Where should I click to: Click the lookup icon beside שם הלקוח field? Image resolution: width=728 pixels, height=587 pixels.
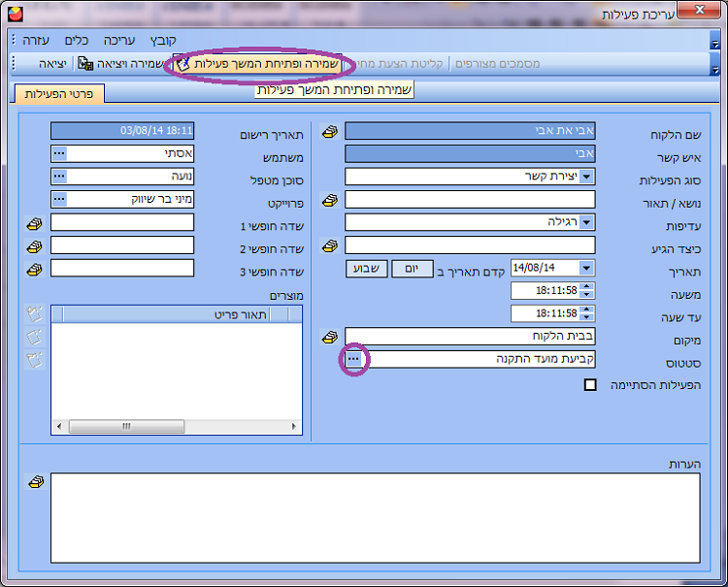click(330, 132)
